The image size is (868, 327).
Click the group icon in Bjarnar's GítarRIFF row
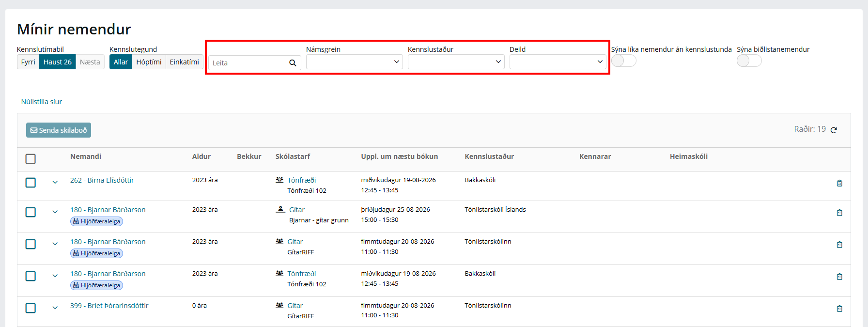[x=279, y=241]
